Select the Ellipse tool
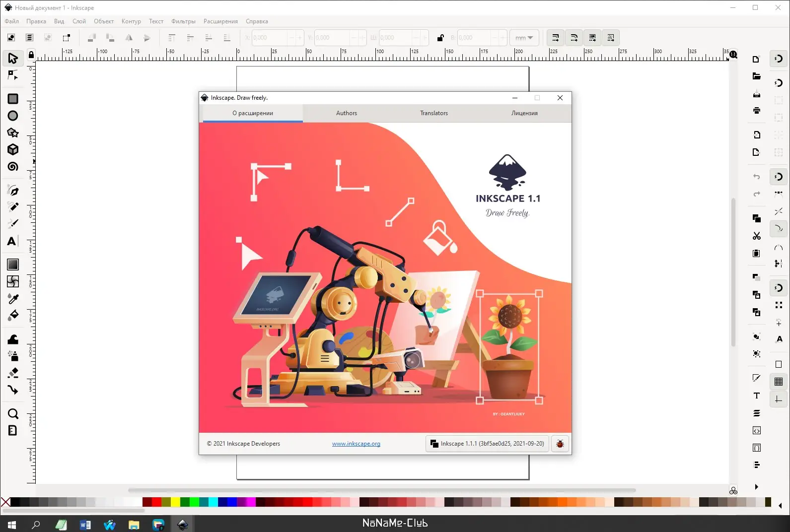790x532 pixels. [x=13, y=116]
